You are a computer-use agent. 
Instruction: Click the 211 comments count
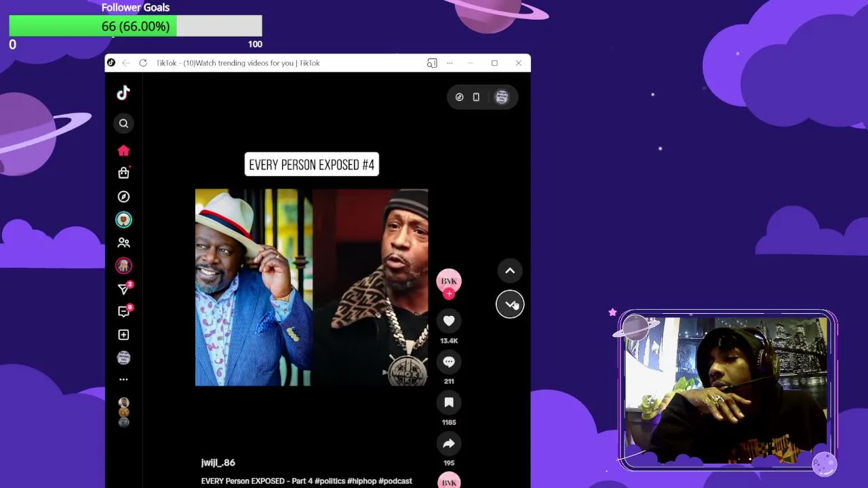(x=449, y=382)
